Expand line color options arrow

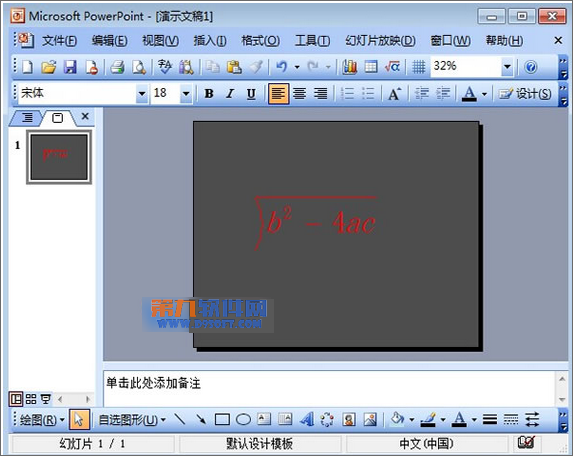443,419
